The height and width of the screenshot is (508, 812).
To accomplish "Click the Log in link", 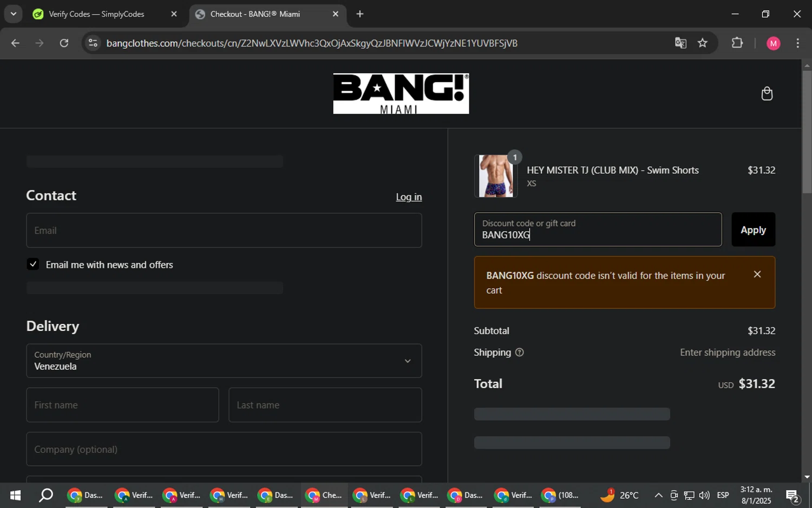I will [409, 197].
